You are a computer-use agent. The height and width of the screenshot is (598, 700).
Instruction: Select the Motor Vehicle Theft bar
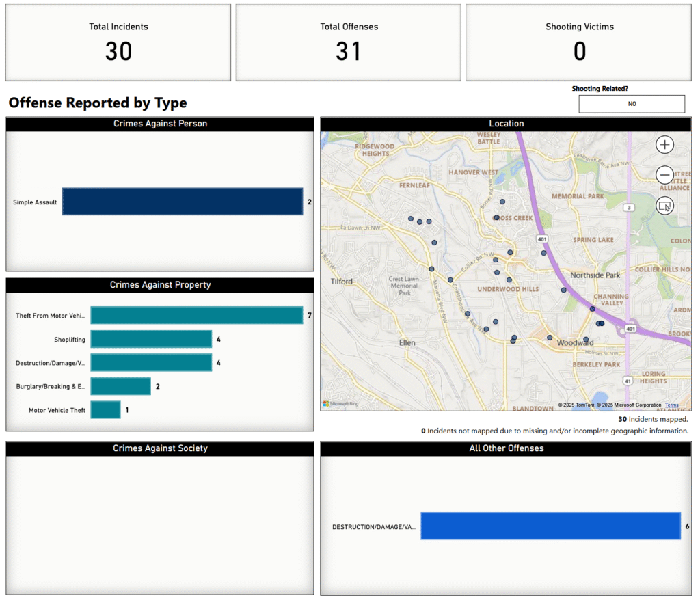point(105,410)
